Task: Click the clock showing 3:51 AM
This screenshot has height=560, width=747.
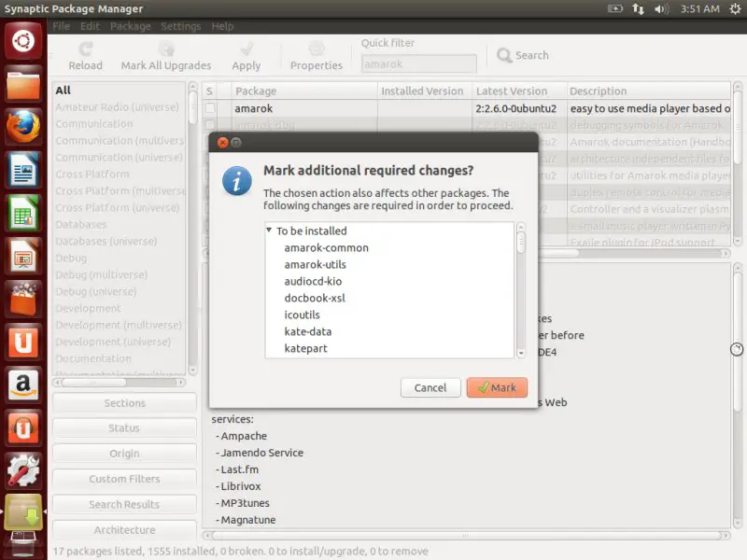Action: pos(699,8)
